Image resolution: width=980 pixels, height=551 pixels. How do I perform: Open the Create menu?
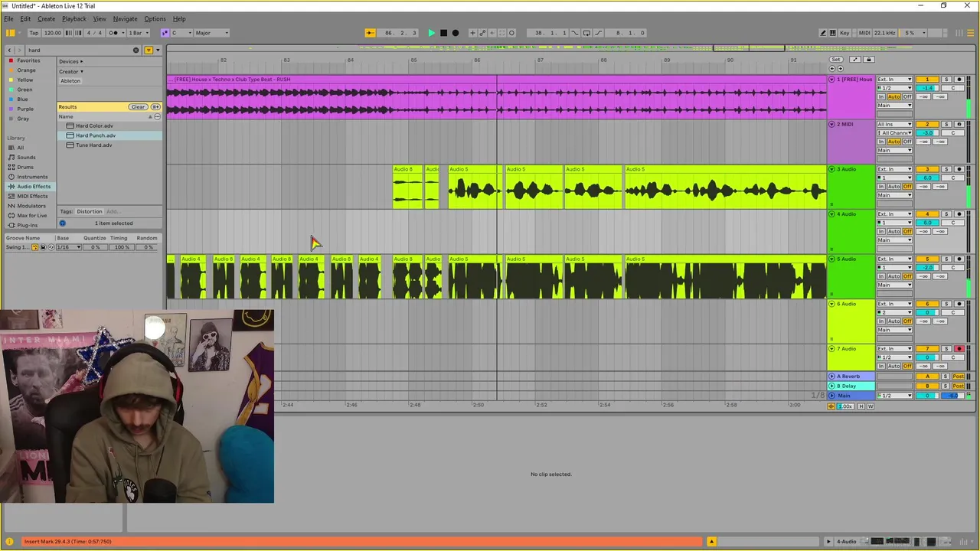46,18
